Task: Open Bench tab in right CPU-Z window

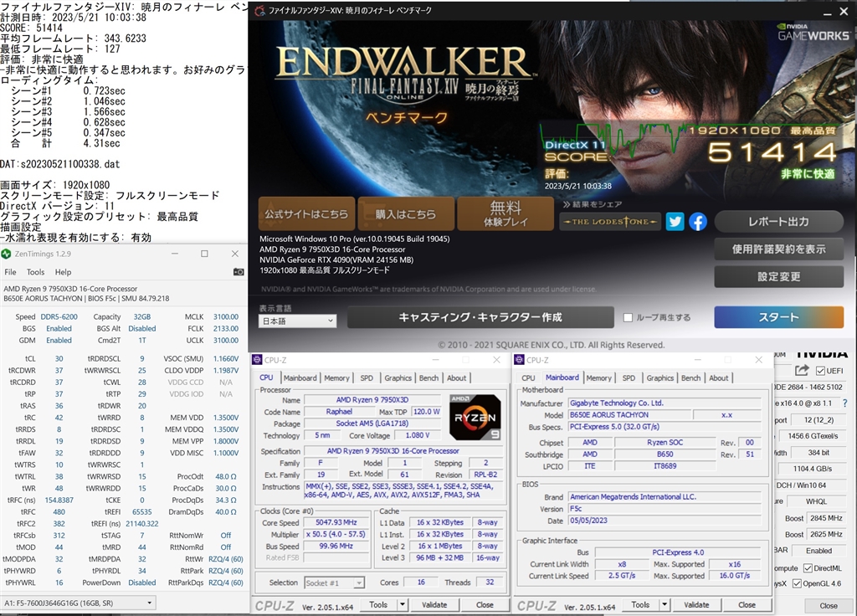Action: pos(690,377)
